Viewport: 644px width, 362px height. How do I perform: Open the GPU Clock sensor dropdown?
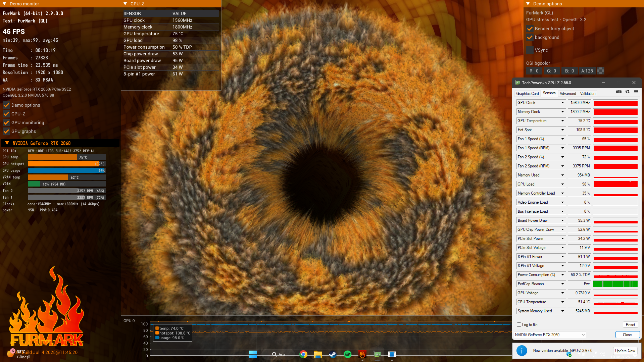click(x=562, y=103)
